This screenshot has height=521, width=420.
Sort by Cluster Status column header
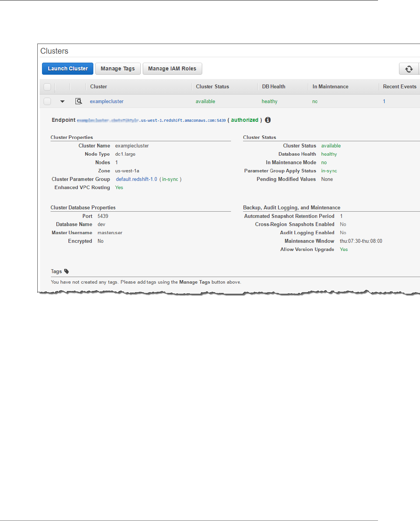click(x=212, y=86)
